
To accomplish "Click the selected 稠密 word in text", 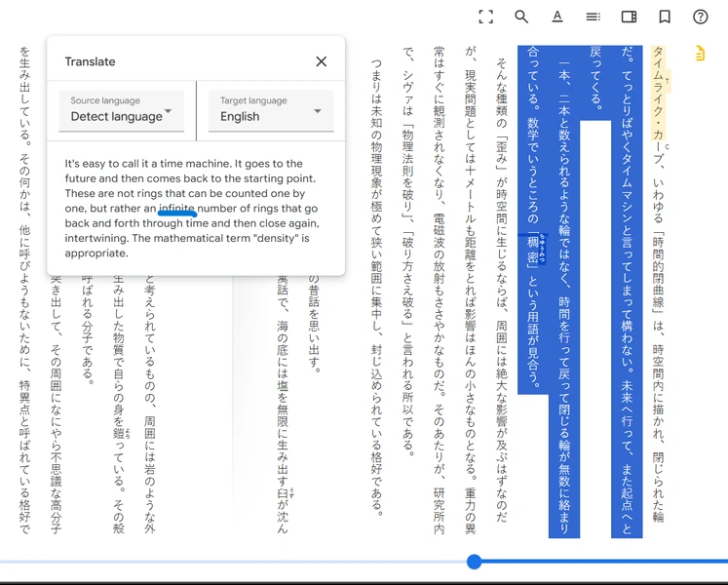I will [x=532, y=249].
